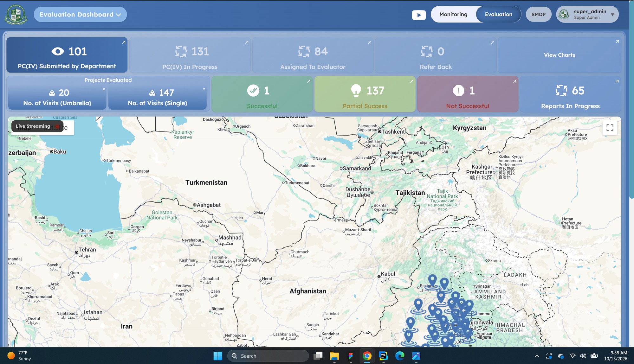This screenshot has height=364, width=634.
Task: Click expand arrow on Not Successful card
Action: coord(514,81)
